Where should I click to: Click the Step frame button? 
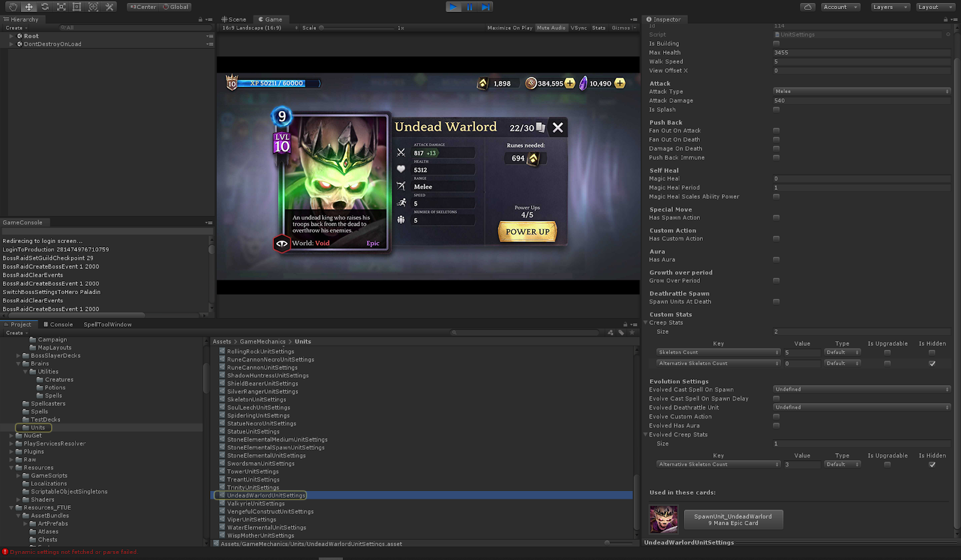pos(486,7)
